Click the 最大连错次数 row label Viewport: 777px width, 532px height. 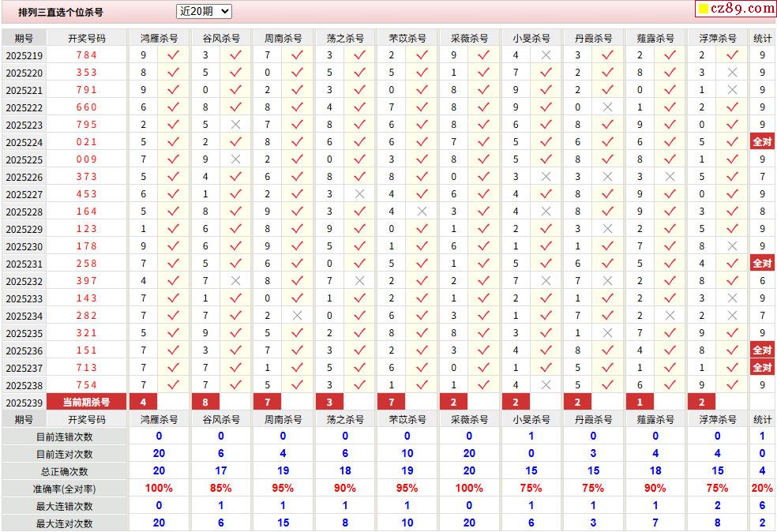[x=65, y=506]
